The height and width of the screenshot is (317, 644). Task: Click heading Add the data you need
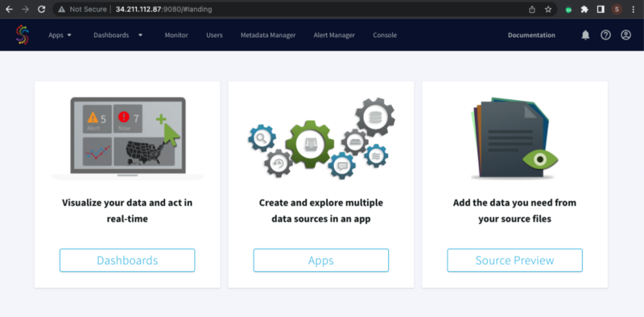pyautogui.click(x=514, y=211)
